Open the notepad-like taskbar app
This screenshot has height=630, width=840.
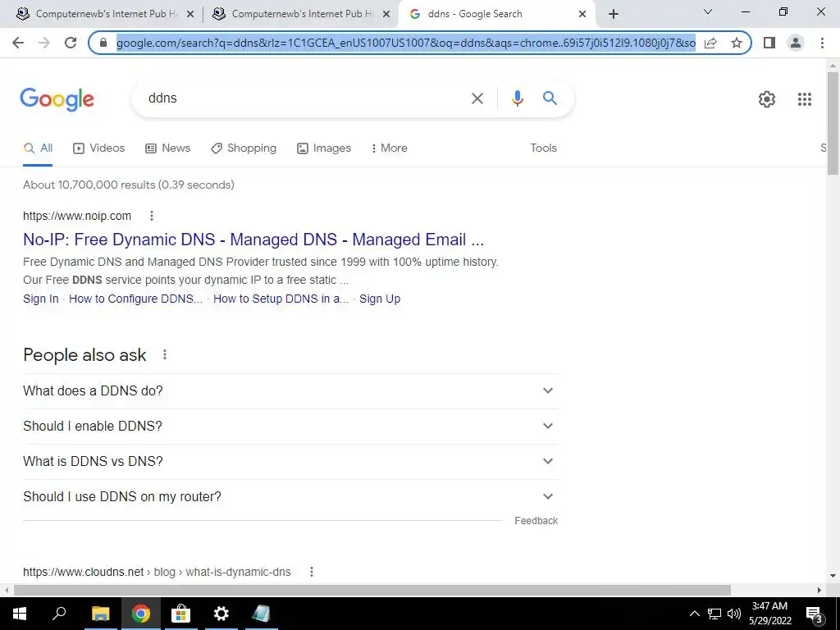[262, 614]
